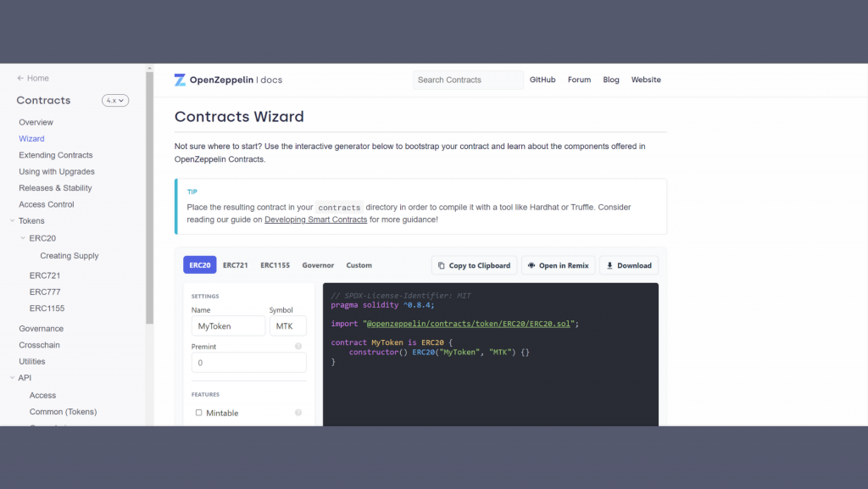The height and width of the screenshot is (489, 868).
Task: Focus the Search Contracts field
Action: 468,81
